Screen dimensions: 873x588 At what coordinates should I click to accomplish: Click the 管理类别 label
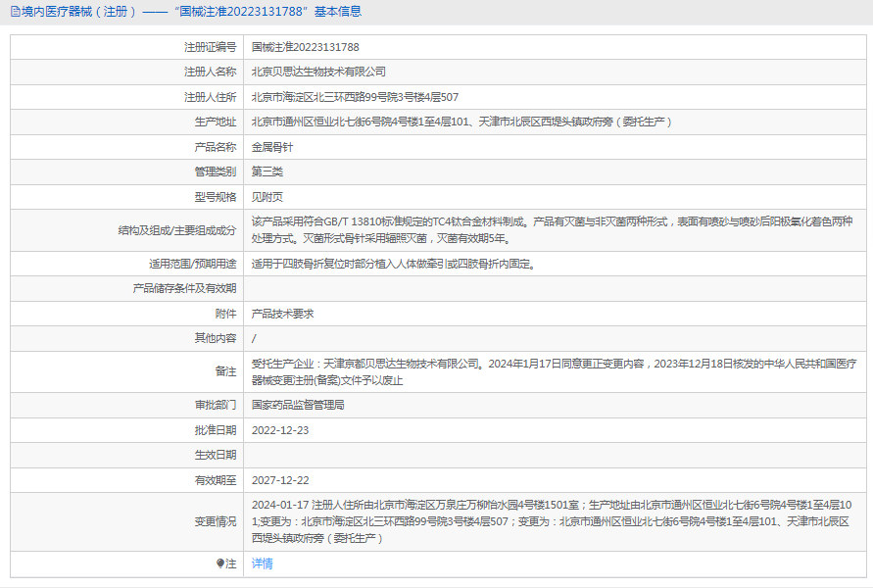click(216, 171)
